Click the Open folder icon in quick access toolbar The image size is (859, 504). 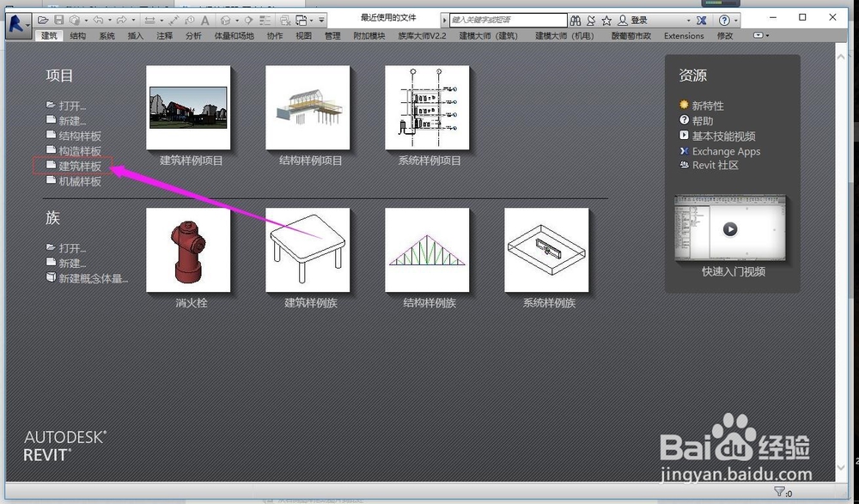click(x=43, y=21)
